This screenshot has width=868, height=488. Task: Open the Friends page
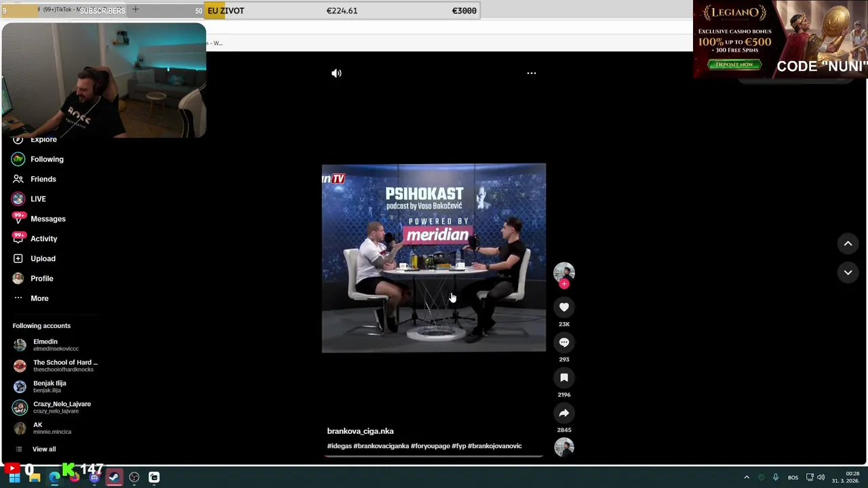pos(43,179)
